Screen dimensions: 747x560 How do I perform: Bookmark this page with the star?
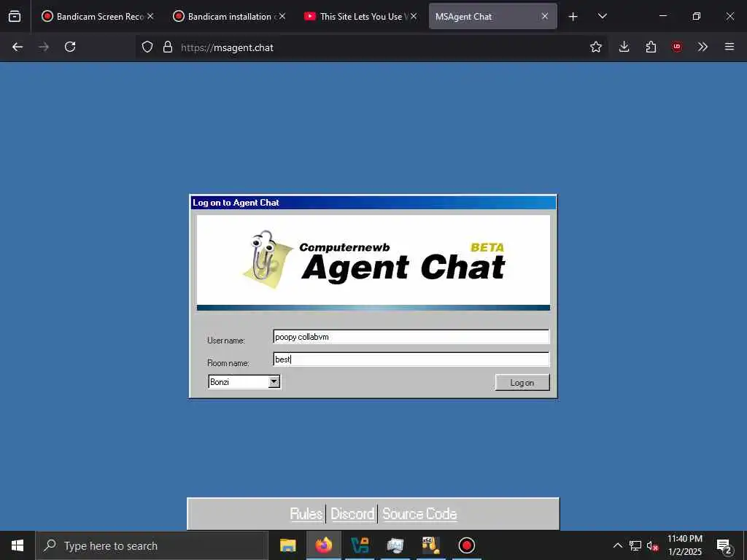[595, 47]
